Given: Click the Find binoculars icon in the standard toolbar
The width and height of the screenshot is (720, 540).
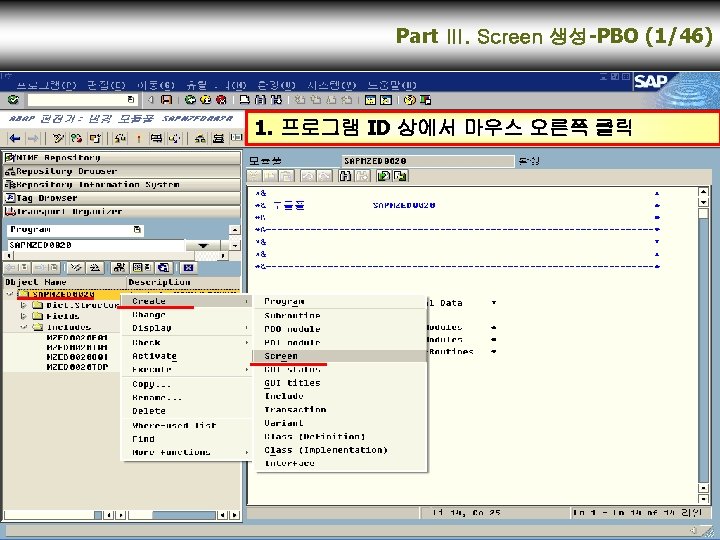Looking at the screenshot, I should tap(260, 100).
